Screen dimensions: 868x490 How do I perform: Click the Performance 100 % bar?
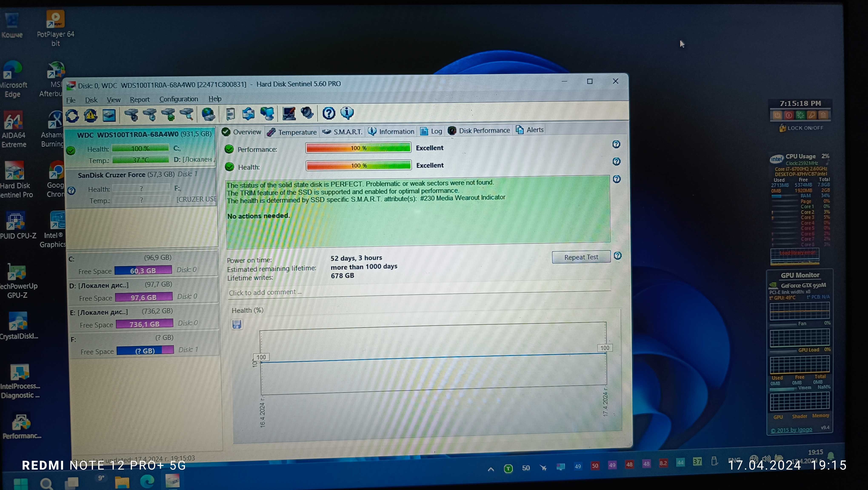tap(358, 148)
